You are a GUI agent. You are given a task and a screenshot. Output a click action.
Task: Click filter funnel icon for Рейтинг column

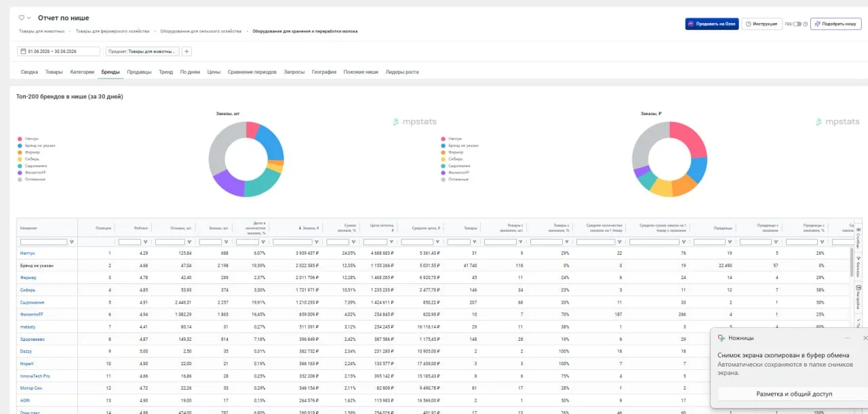tap(147, 242)
